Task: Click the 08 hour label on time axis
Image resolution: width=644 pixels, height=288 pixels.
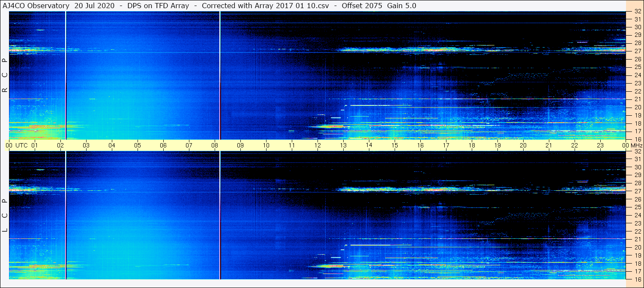Action: (215, 145)
